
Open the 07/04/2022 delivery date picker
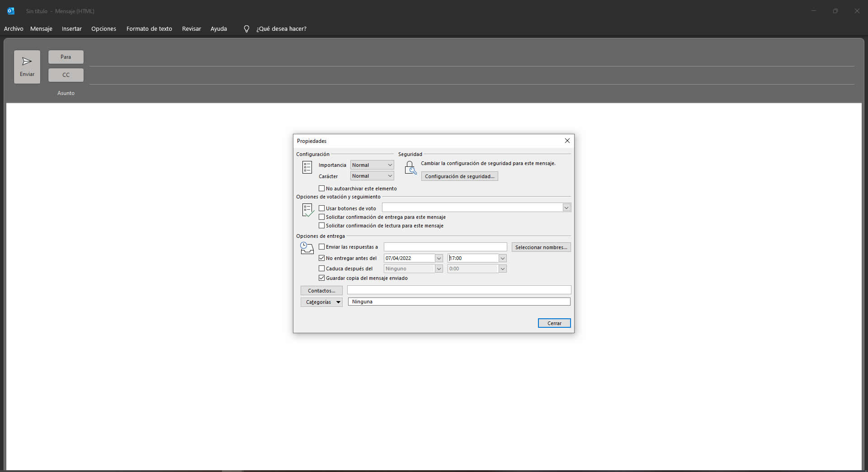pos(439,258)
